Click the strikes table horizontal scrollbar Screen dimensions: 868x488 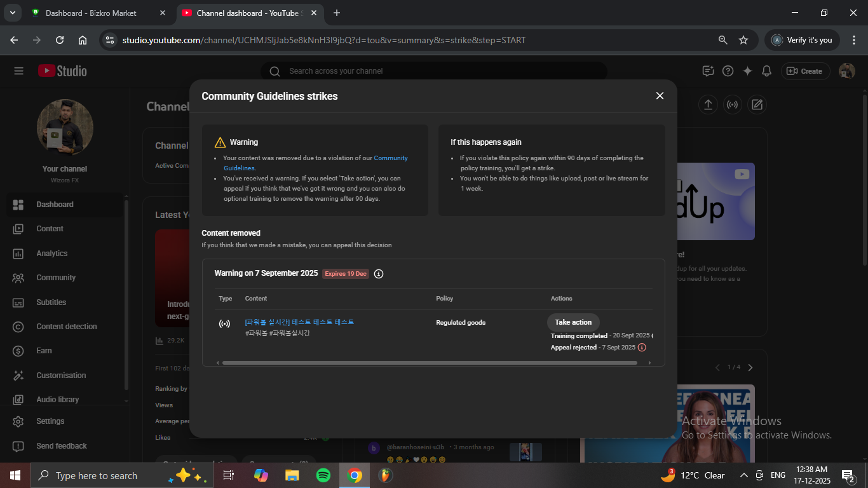pyautogui.click(x=429, y=363)
